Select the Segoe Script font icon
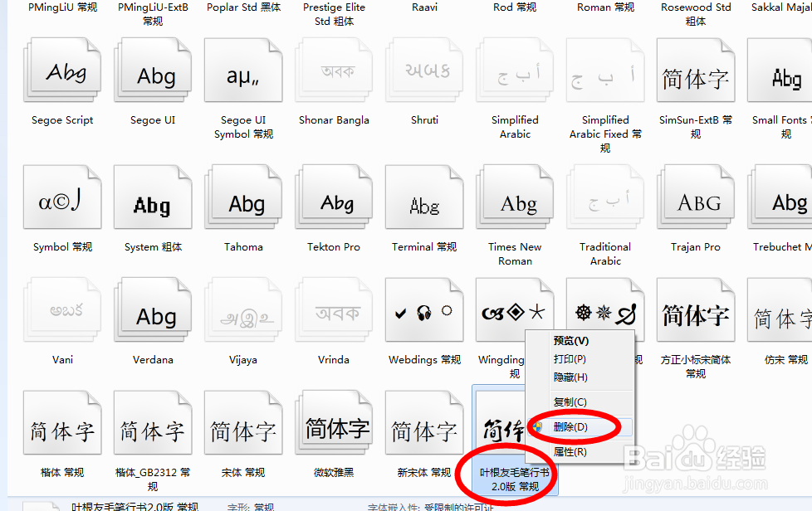The image size is (812, 511). point(62,70)
